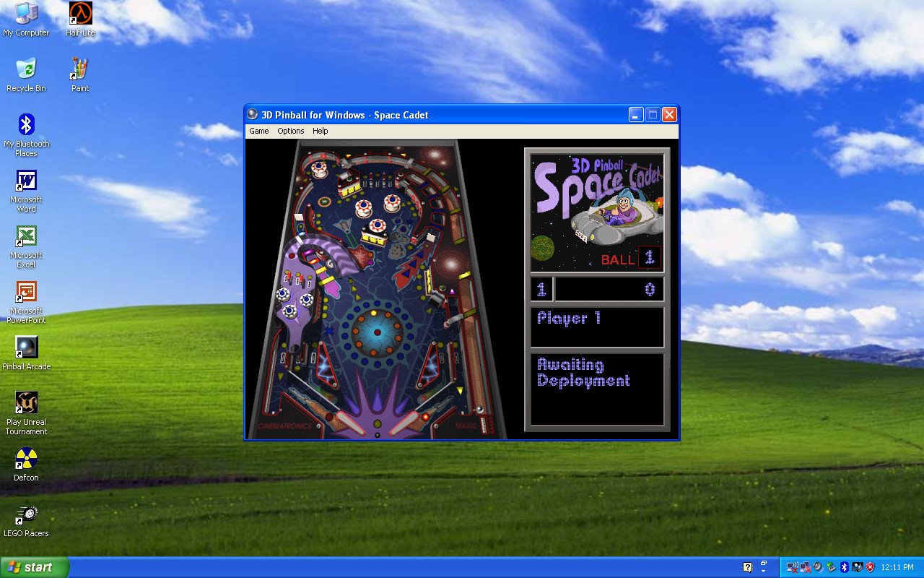Click the wireless network disconnected tray icon
Image resolution: width=924 pixels, height=578 pixels.
792,567
